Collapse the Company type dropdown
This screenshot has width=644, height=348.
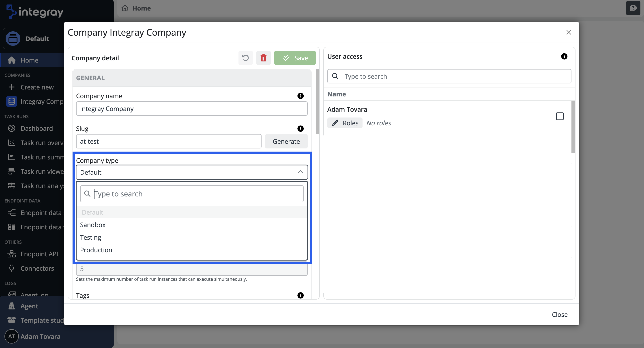click(x=300, y=172)
